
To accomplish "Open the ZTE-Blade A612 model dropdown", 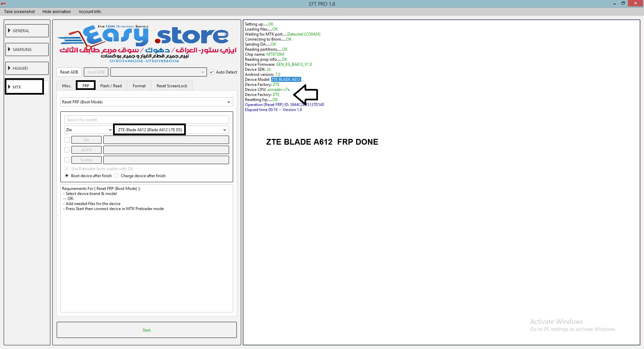I will 172,130.
